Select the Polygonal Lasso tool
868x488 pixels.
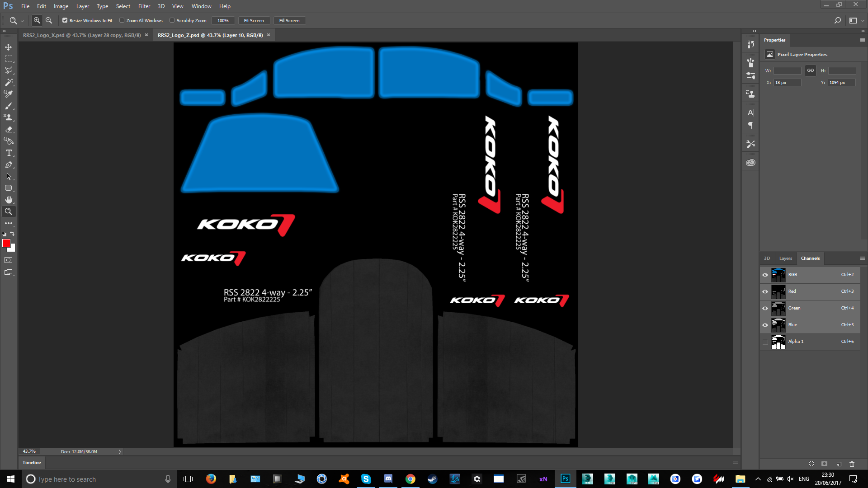click(x=9, y=70)
